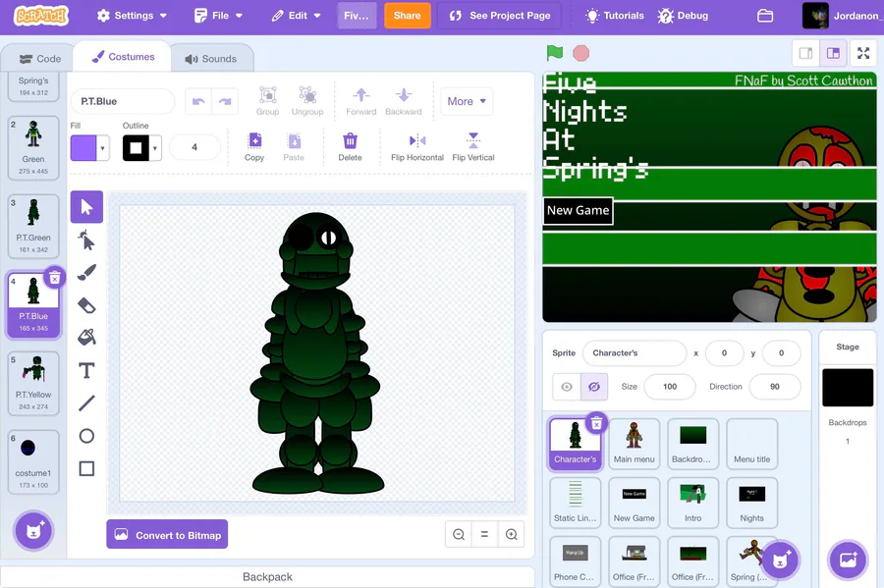The width and height of the screenshot is (884, 588).
Task: Switch to the Costumes tab
Action: (x=123, y=56)
